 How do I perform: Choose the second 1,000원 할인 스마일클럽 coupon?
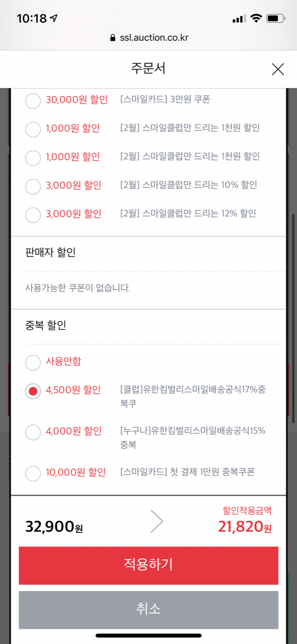coord(33,158)
